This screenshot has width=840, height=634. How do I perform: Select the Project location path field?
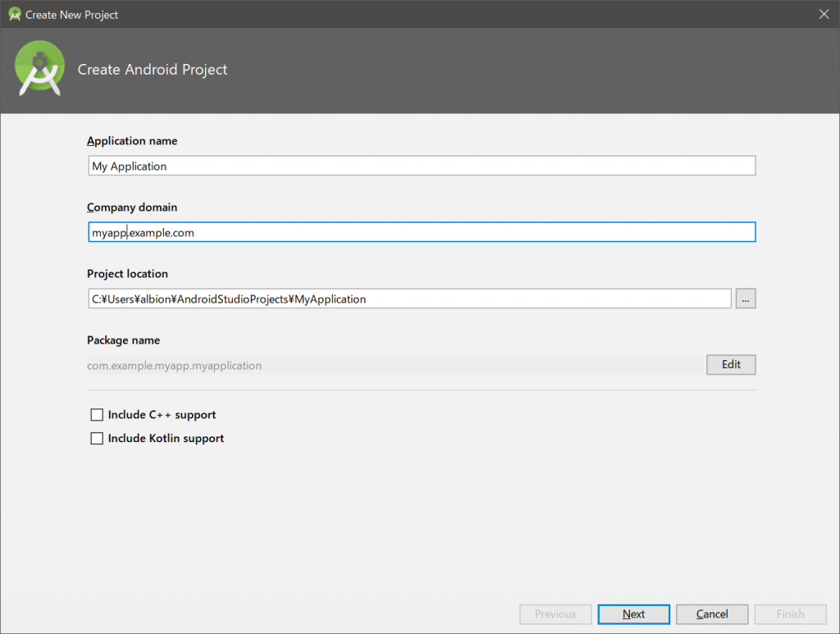pos(409,299)
